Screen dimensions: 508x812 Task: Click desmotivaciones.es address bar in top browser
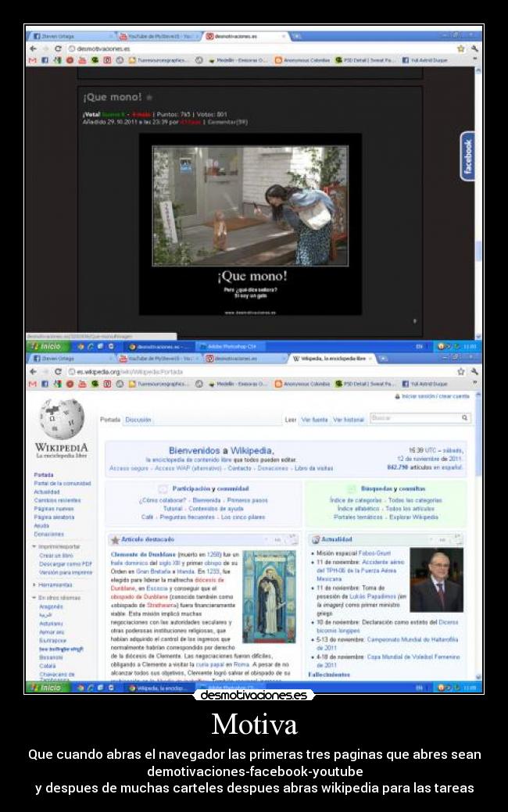point(259,48)
